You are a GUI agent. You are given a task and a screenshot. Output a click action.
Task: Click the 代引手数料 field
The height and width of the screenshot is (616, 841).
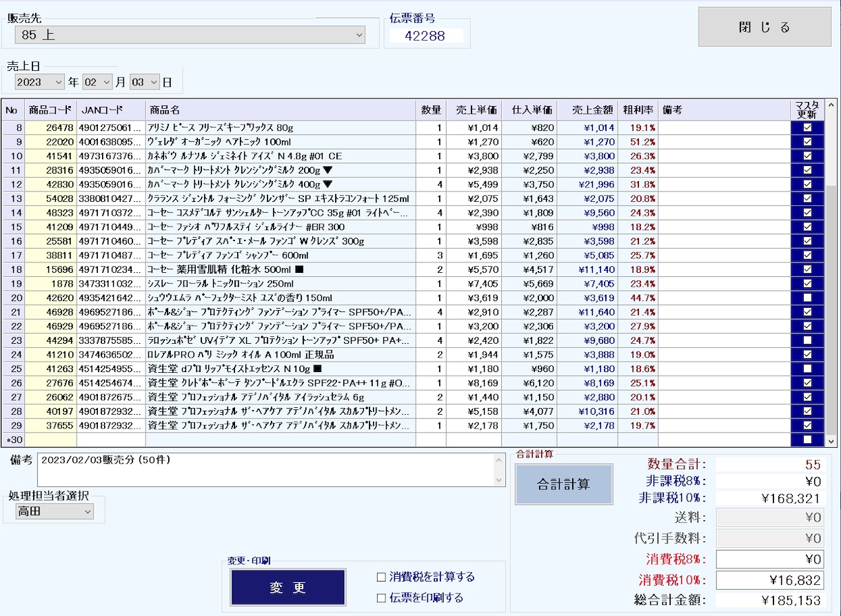point(770,538)
